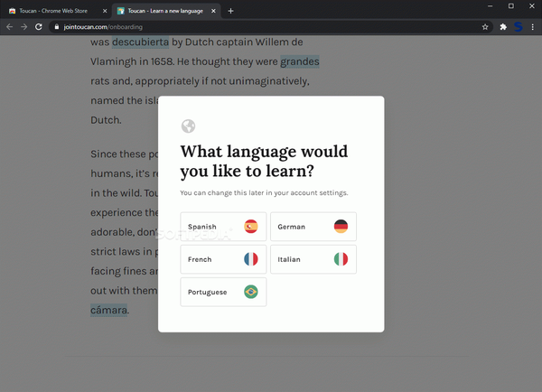Click the globe icon in the dialog
Viewport: 542px width, 392px height.
click(x=189, y=126)
